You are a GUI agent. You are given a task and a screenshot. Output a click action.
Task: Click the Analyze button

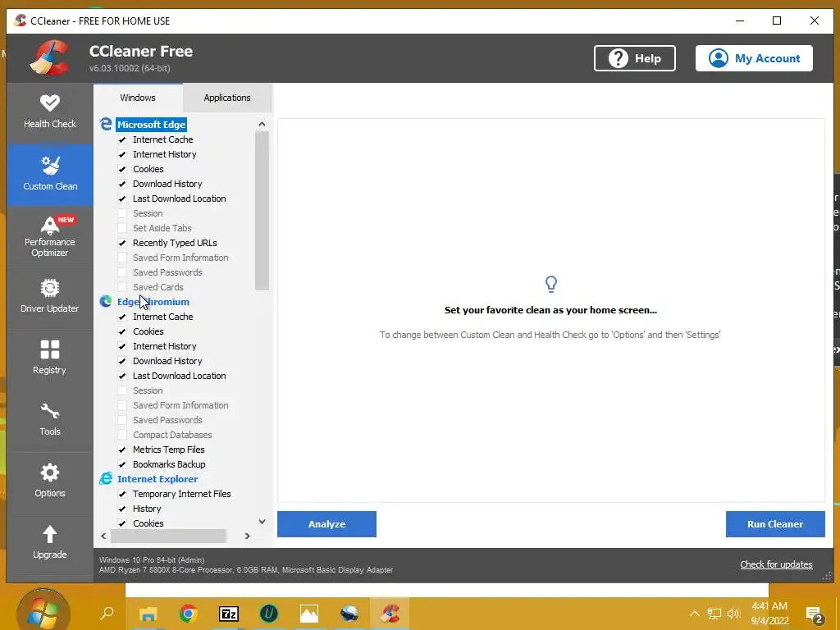(326, 524)
